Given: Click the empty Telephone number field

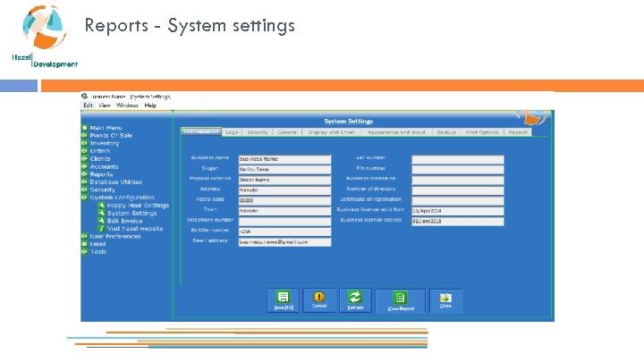Looking at the screenshot, I should (284, 222).
